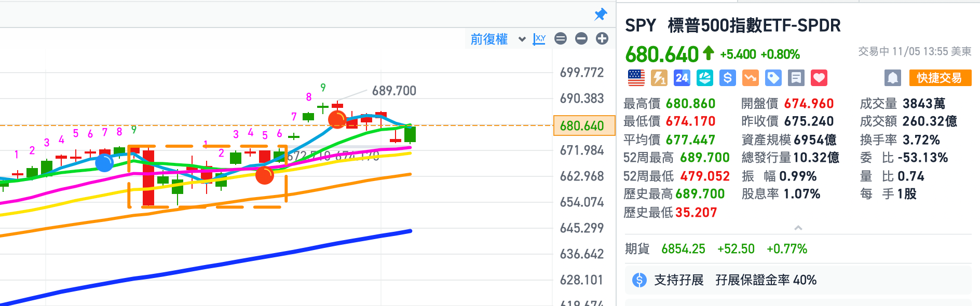Pin the chart panel with the pushpin icon
The width and height of the screenshot is (980, 306).
click(x=601, y=14)
